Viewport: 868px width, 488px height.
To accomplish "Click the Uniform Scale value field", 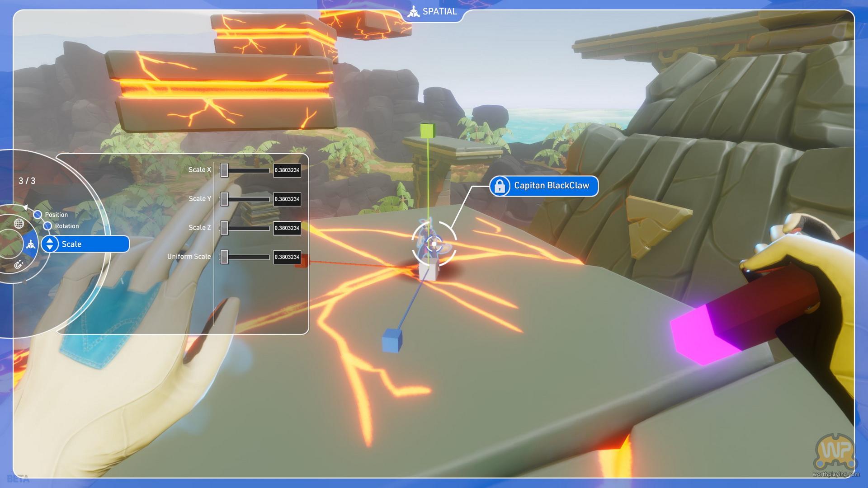I will (x=287, y=257).
